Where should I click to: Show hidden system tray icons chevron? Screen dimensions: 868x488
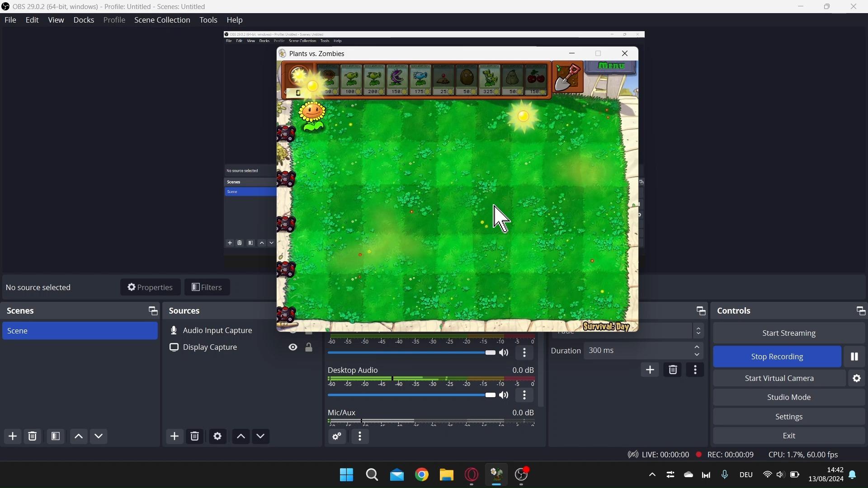[652, 475]
